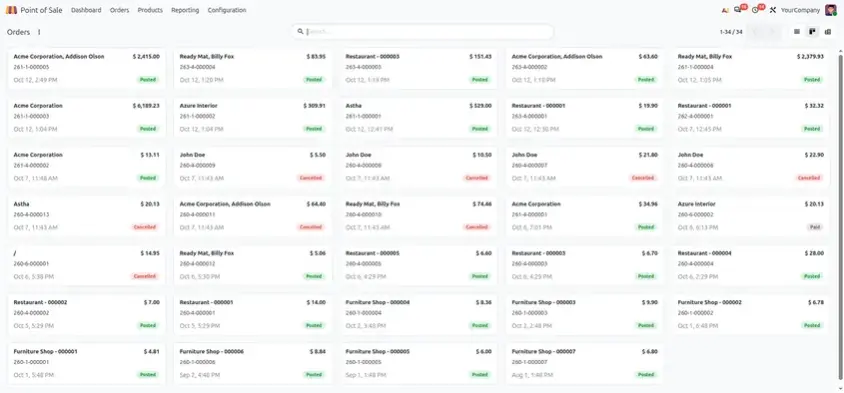The height and width of the screenshot is (393, 844).
Task: Open Restaurant - 000001 order of $ 14.00
Action: [253, 314]
